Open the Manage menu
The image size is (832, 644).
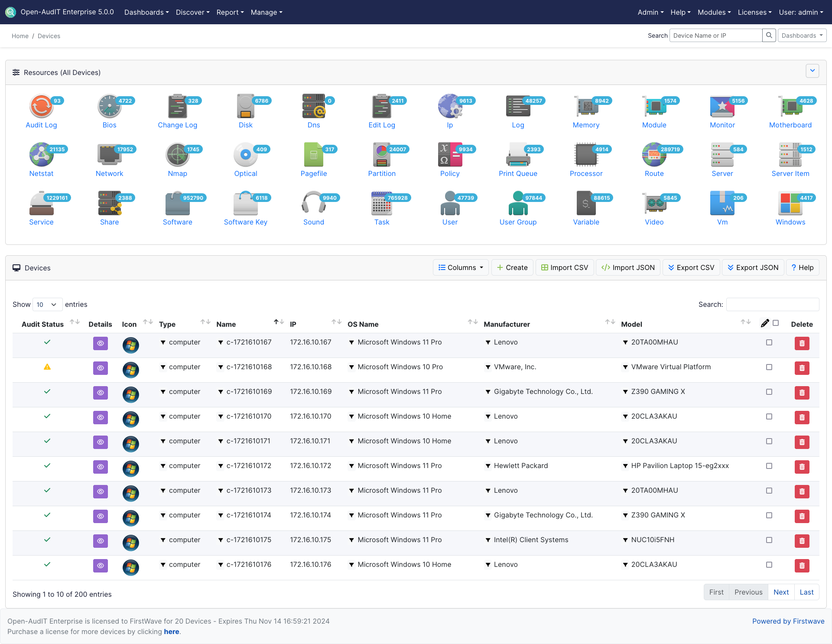click(266, 12)
